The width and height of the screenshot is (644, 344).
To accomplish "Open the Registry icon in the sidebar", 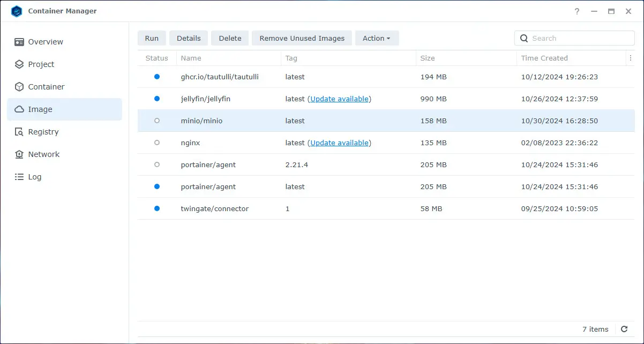I will click(x=19, y=132).
